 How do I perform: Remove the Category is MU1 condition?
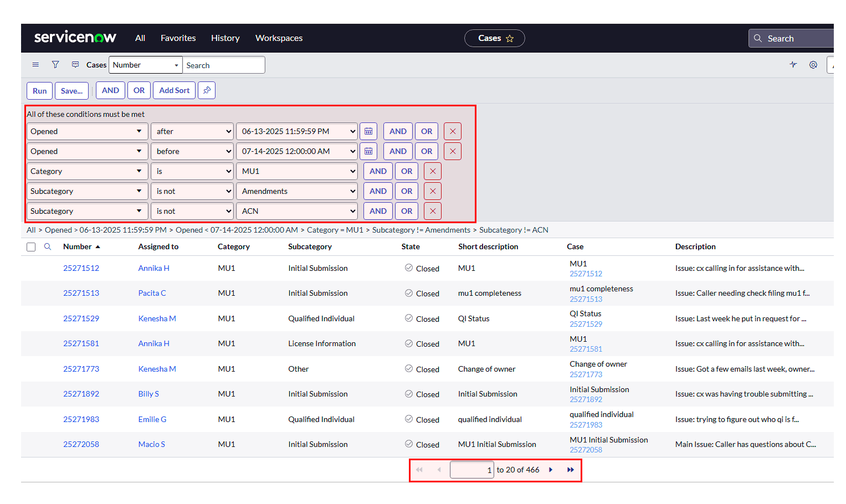tap(433, 171)
